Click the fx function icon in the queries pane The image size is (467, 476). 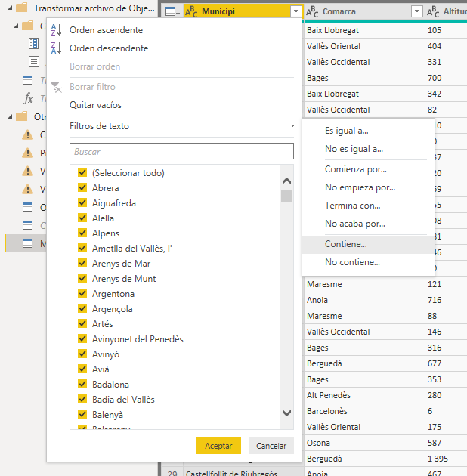click(x=29, y=98)
